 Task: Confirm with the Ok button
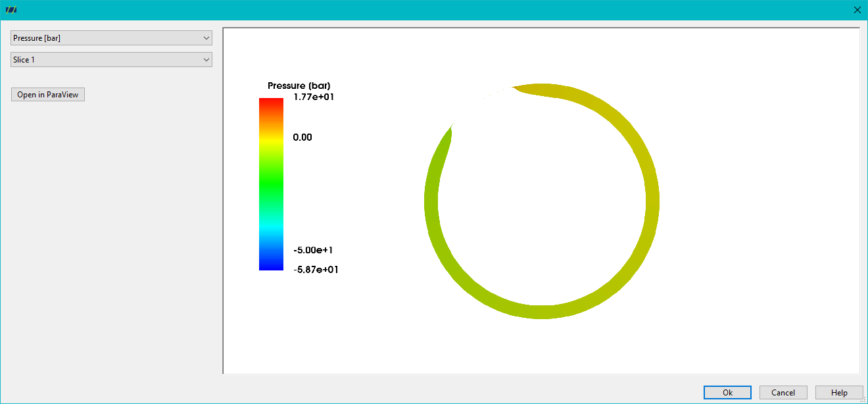727,392
